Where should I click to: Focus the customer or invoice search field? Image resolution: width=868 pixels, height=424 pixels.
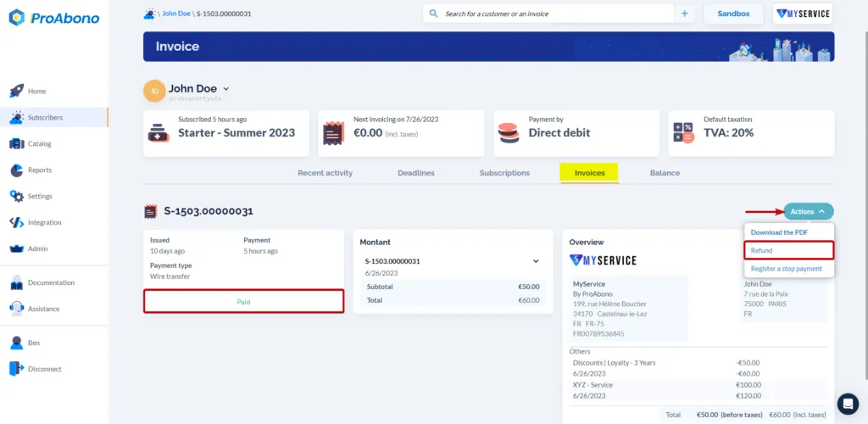point(548,14)
